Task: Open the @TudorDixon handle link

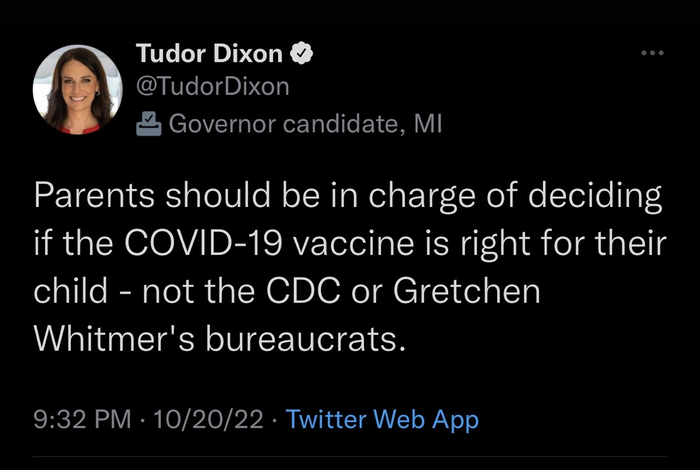Action: pyautogui.click(x=211, y=87)
